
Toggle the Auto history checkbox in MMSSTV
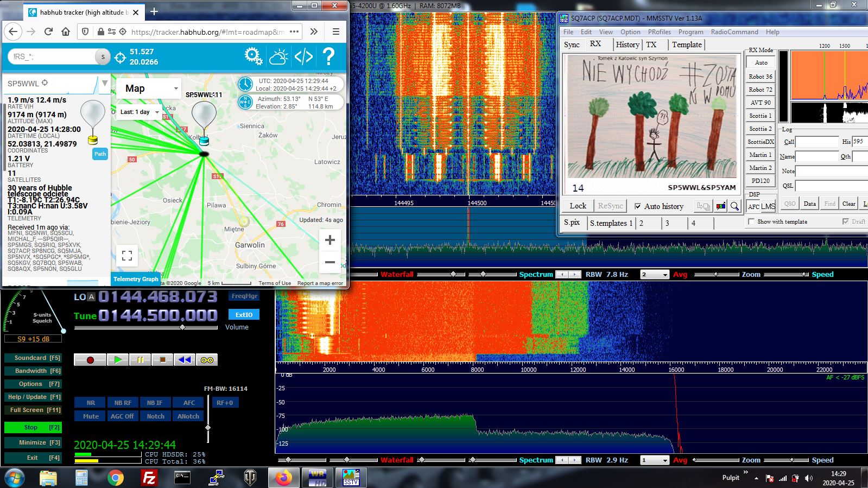pyautogui.click(x=638, y=206)
